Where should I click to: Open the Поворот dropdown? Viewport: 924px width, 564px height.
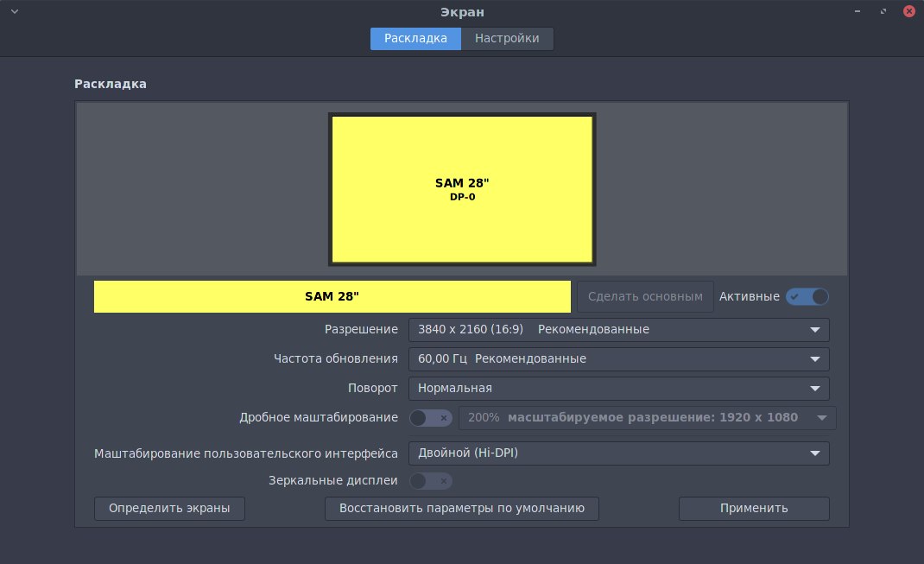(619, 389)
